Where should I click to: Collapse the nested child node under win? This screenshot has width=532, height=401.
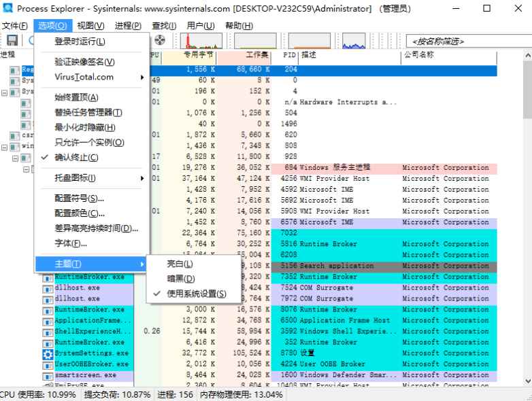[15, 158]
